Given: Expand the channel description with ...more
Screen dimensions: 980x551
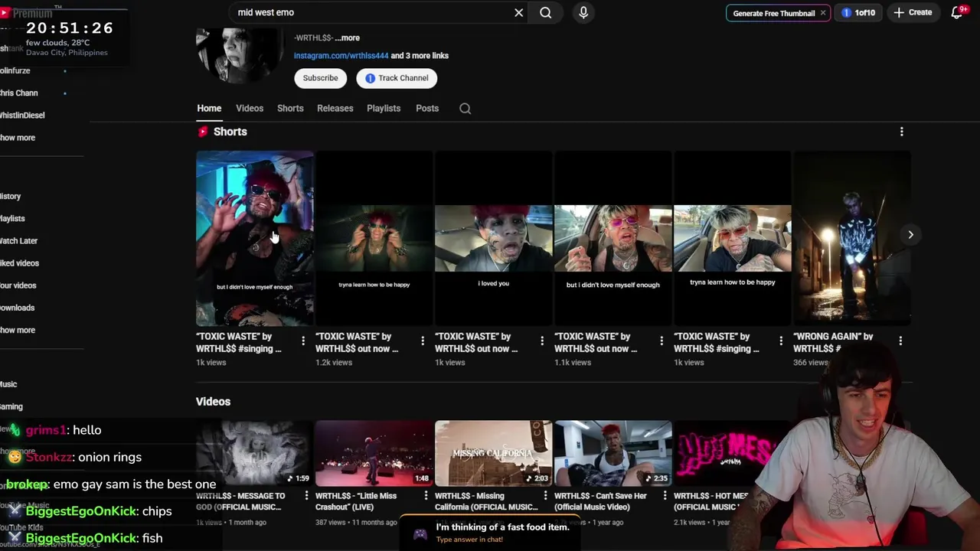Looking at the screenshot, I should (x=347, y=37).
